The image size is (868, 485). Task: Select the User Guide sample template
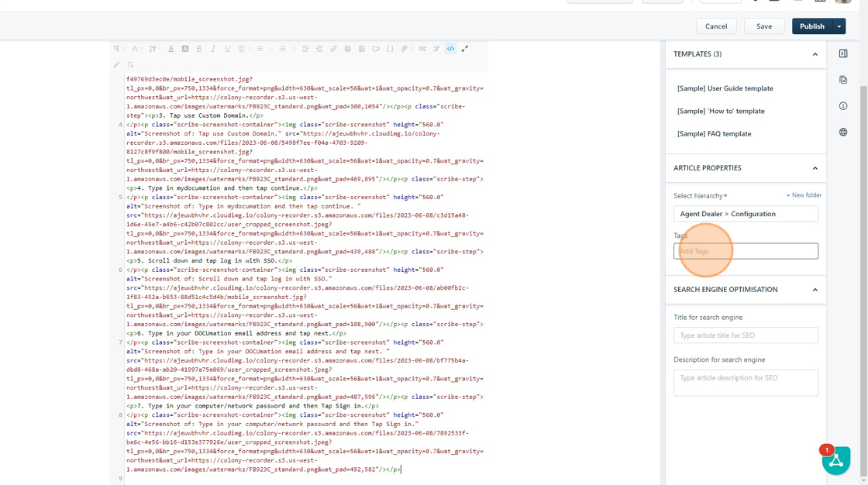725,88
